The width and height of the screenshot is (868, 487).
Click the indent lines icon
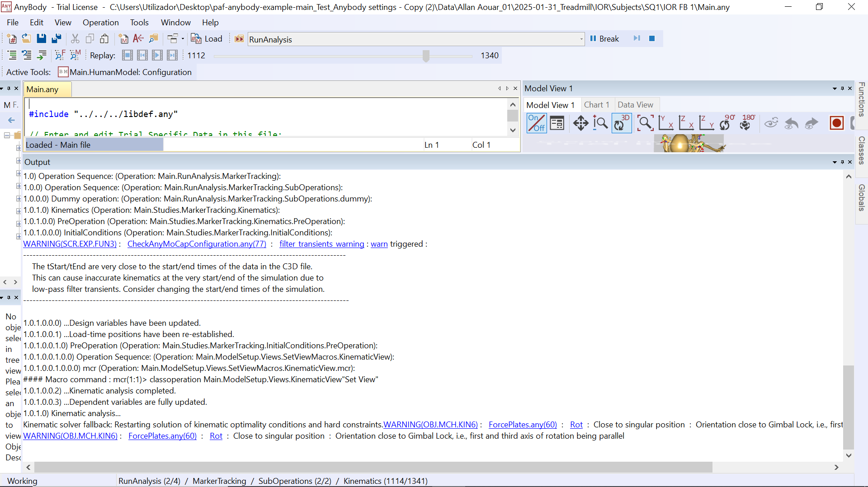coord(12,55)
